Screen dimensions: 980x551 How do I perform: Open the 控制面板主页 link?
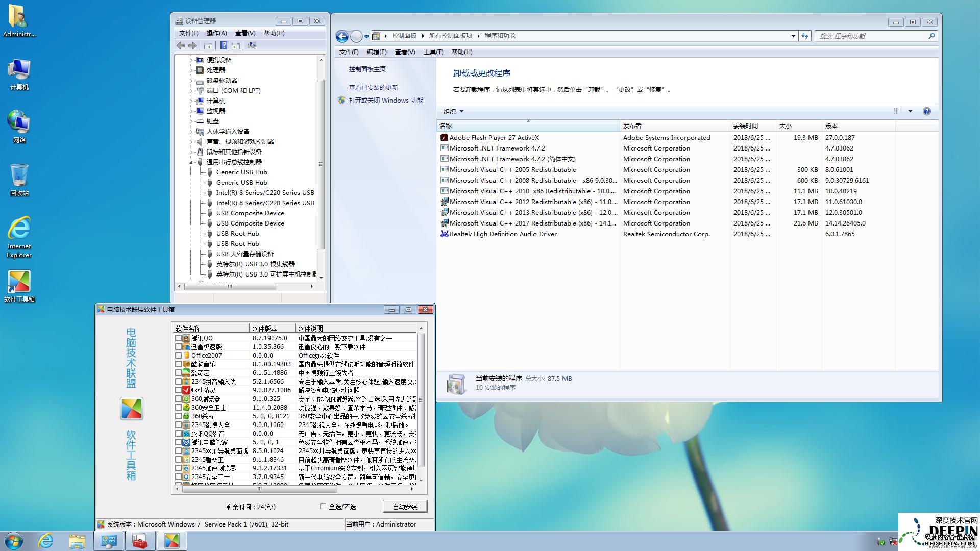367,69
